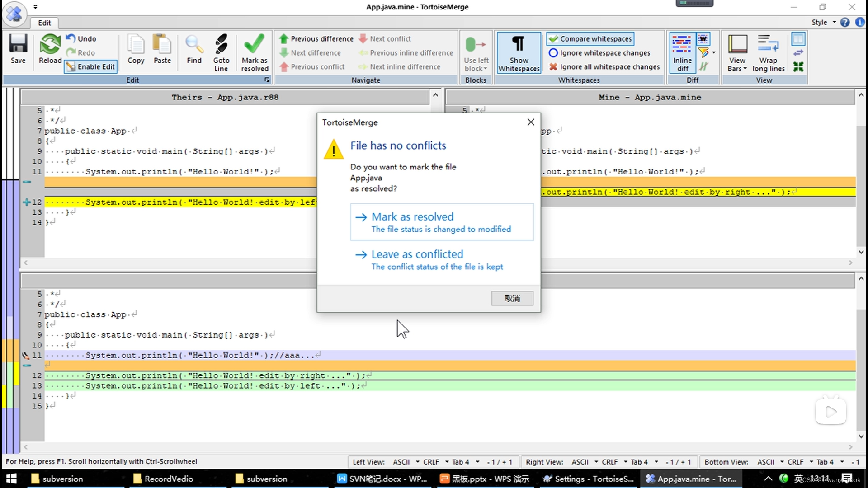Select Ignore all whitespace changes option

coord(604,67)
